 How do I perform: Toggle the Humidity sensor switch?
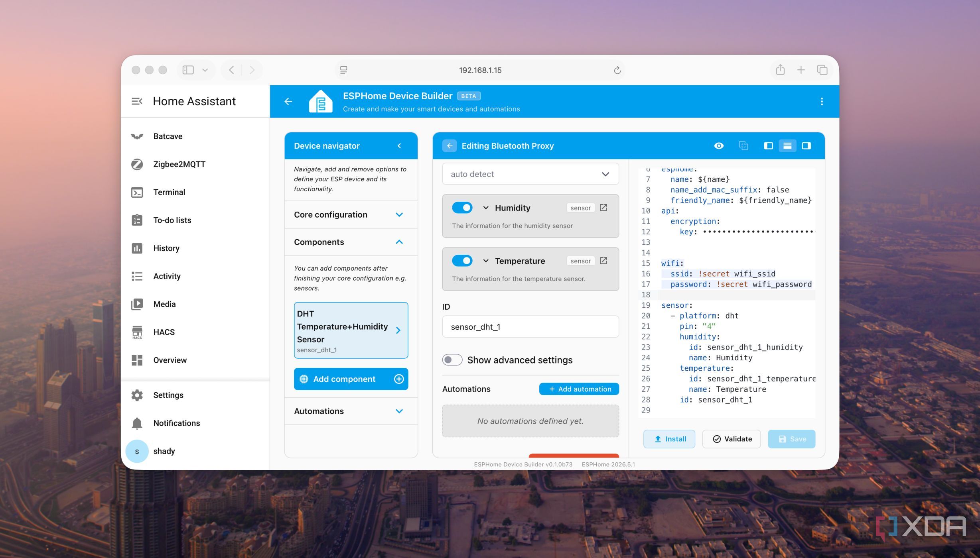point(462,208)
